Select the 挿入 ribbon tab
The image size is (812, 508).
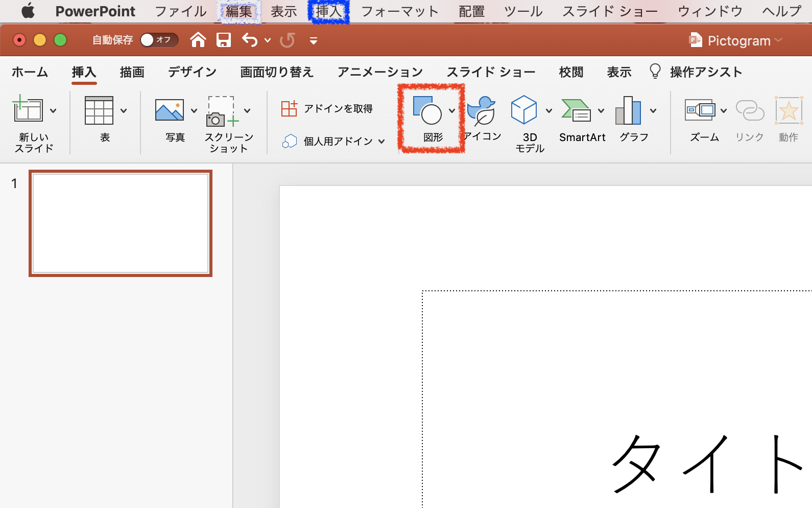click(84, 72)
